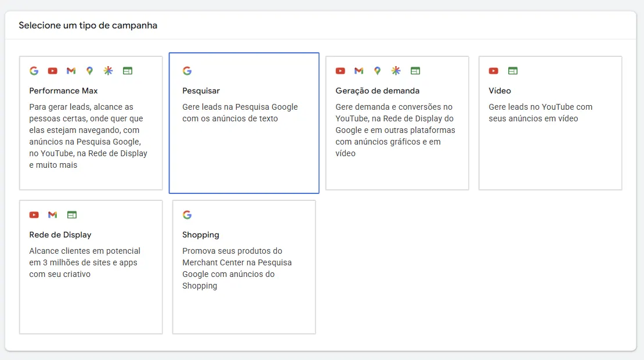Pick the Geração de demanda campaign title
644x360 pixels.
click(x=378, y=91)
